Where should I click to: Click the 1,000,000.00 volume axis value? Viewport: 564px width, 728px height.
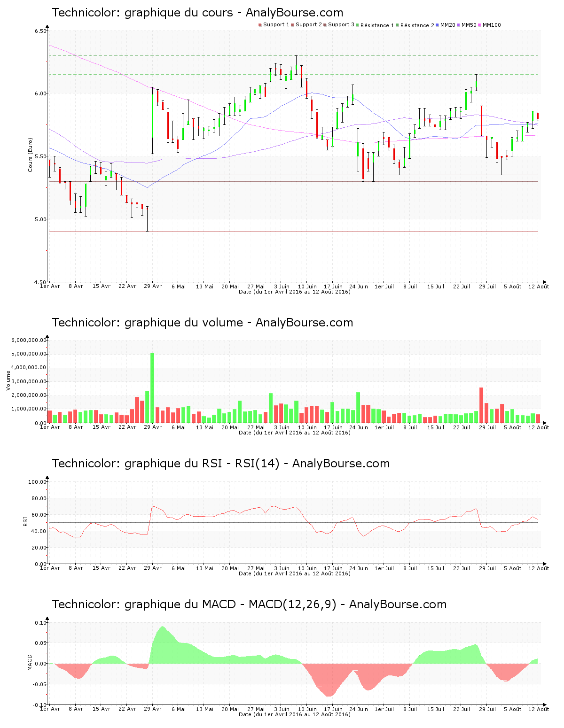[x=30, y=409]
